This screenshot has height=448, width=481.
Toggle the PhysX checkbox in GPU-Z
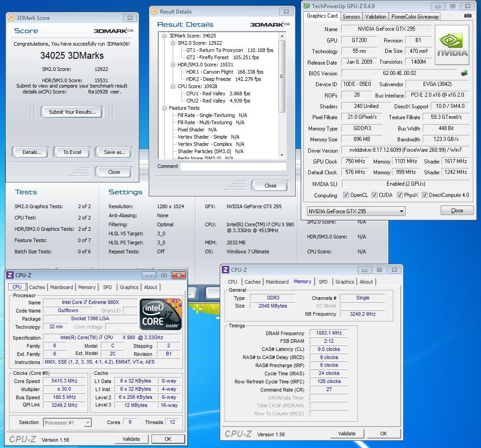400,195
